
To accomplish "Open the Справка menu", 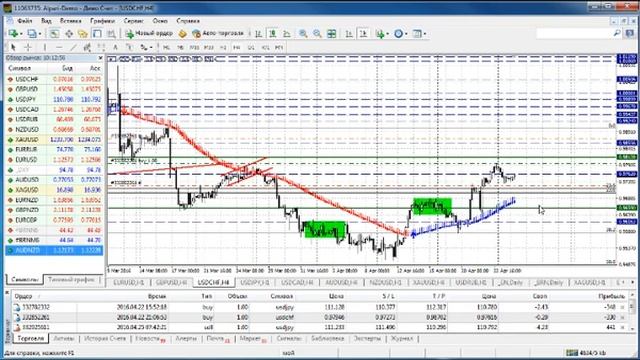I will click(x=188, y=21).
